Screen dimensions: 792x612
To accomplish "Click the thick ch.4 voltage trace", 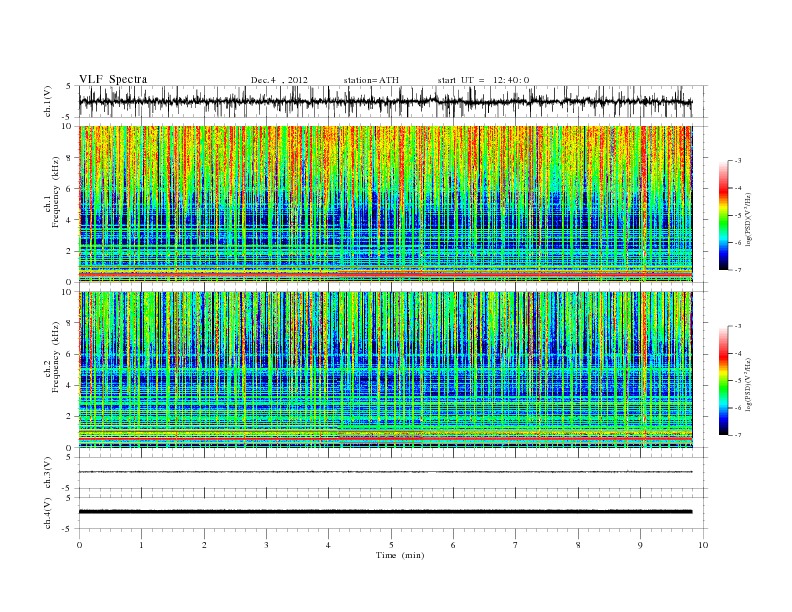I will (385, 512).
